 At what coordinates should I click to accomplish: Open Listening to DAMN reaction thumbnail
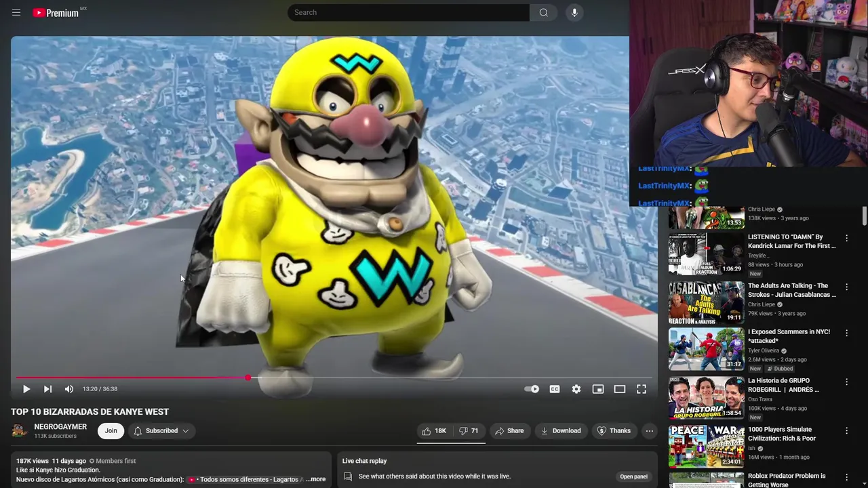point(706,253)
